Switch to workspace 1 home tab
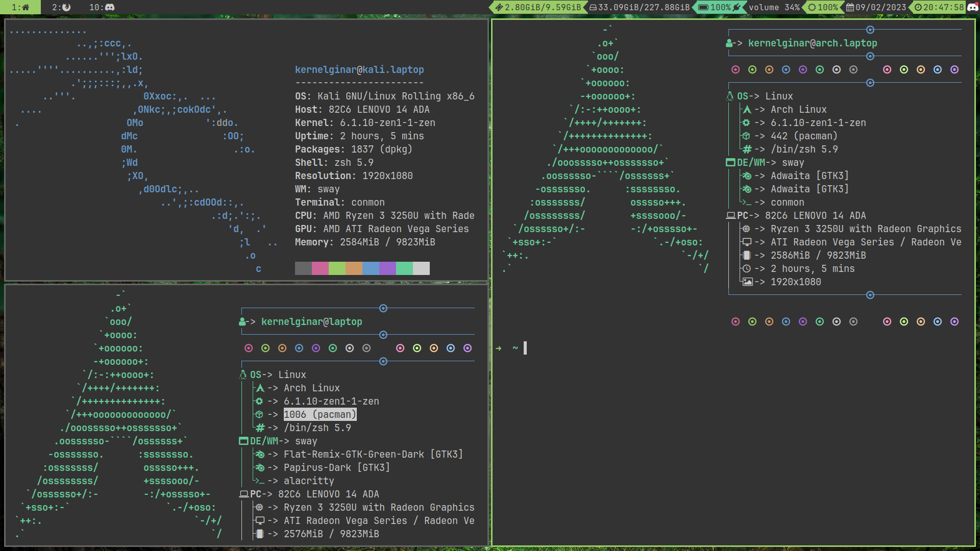Image resolution: width=980 pixels, height=551 pixels. click(x=20, y=7)
